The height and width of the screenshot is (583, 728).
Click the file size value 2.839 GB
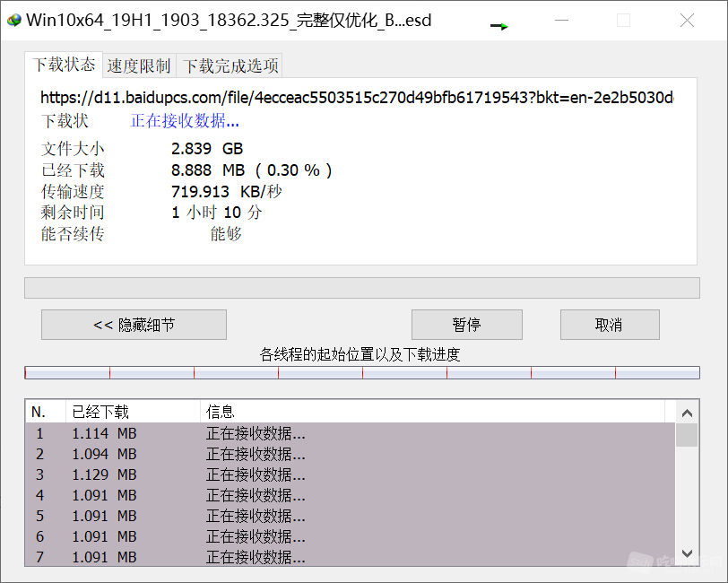(207, 149)
